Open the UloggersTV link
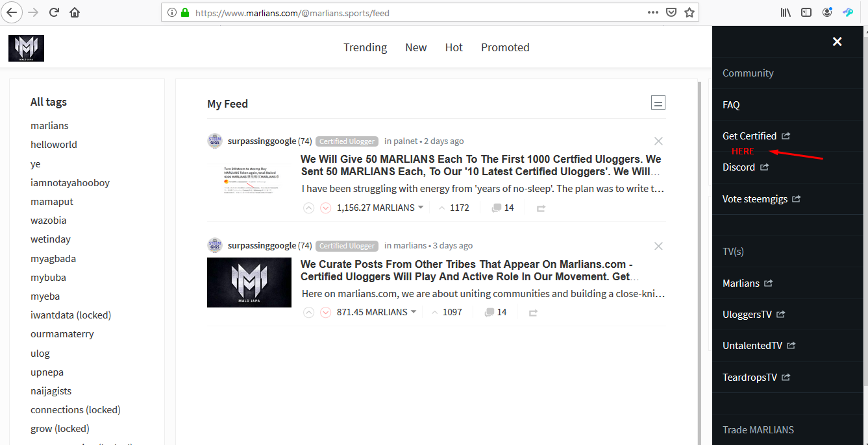This screenshot has height=445, width=868. (754, 314)
